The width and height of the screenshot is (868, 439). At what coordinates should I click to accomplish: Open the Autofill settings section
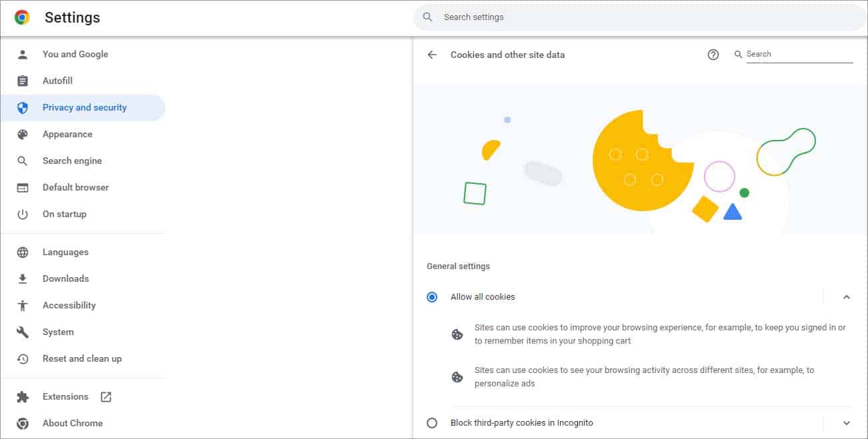[57, 81]
